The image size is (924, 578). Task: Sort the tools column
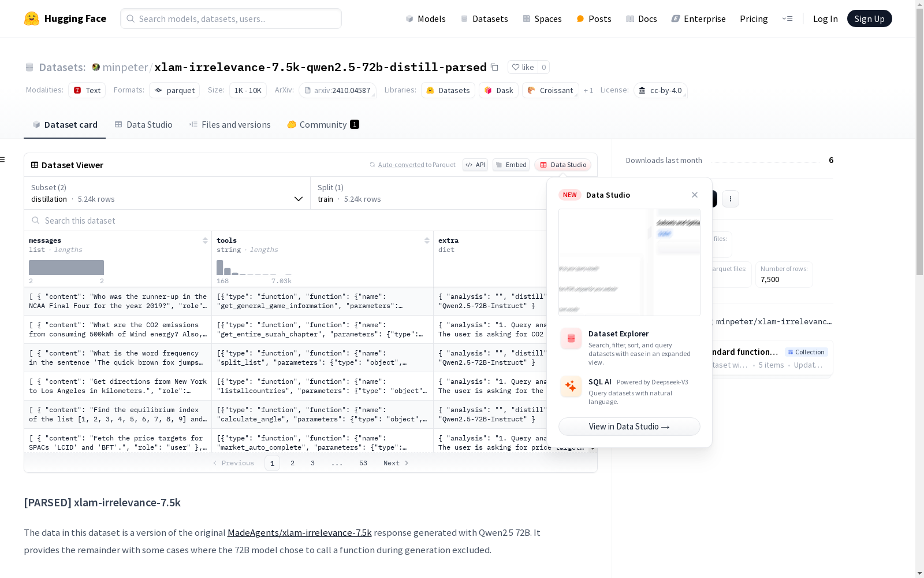427,240
